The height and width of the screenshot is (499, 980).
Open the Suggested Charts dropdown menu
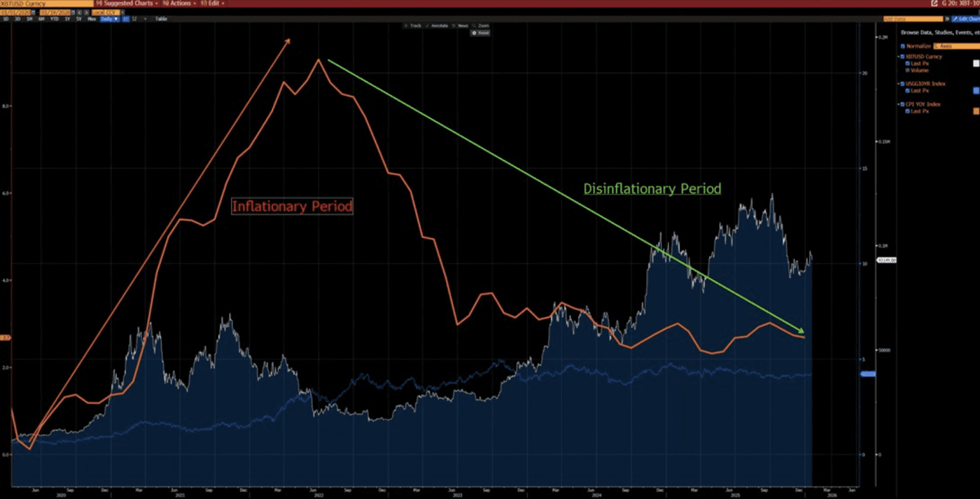[127, 3]
